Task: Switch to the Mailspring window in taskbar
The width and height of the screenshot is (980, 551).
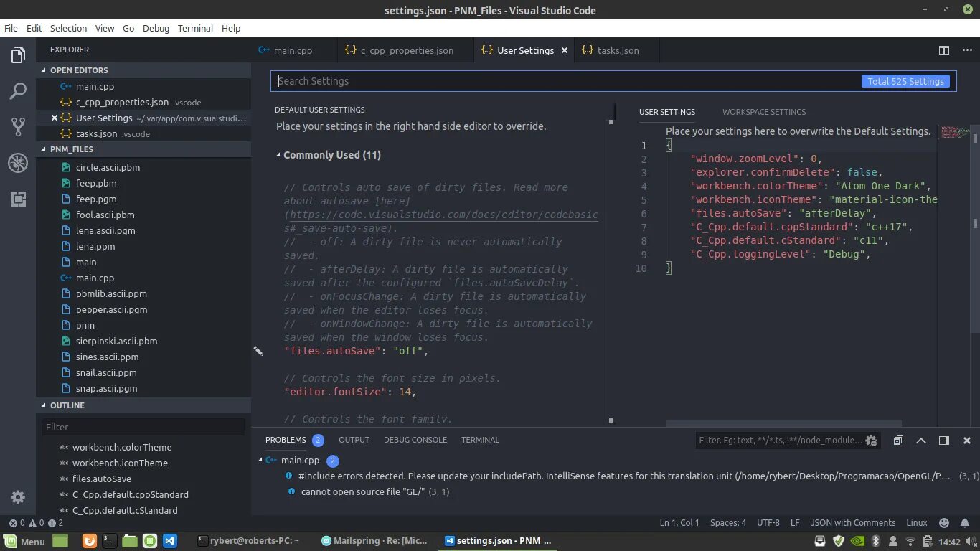Action: click(x=374, y=541)
